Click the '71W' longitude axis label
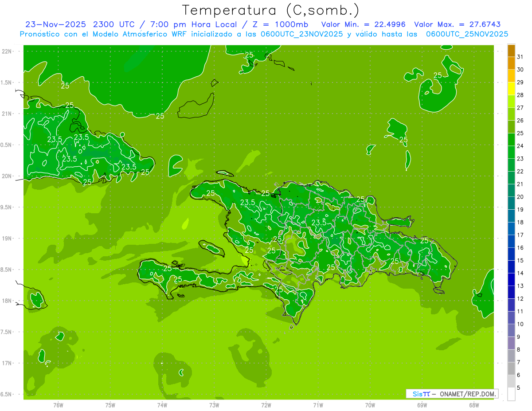Image resolution: width=532 pixels, height=411 pixels. click(318, 405)
